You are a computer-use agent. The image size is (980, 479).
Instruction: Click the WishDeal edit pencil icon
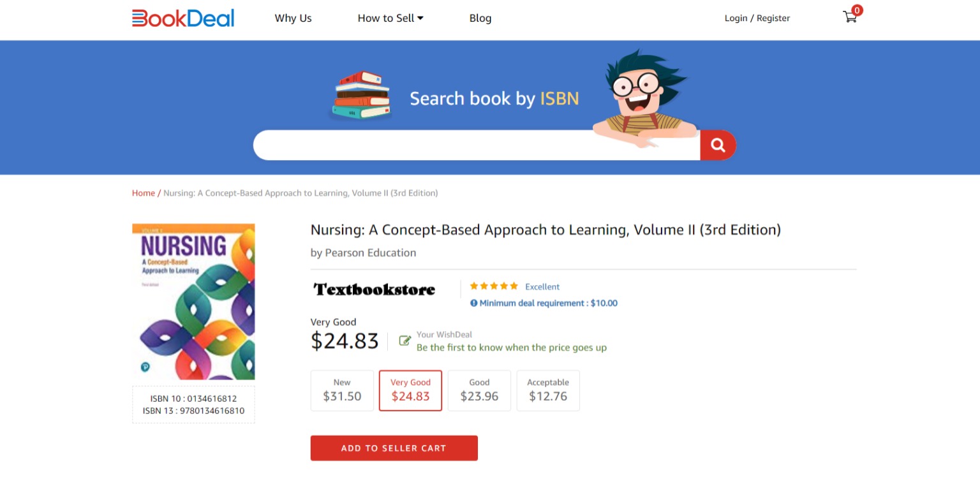[405, 341]
